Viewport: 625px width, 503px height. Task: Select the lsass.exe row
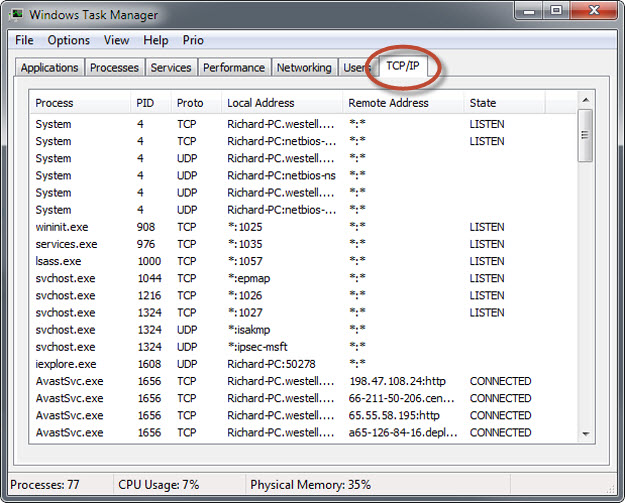point(303,261)
